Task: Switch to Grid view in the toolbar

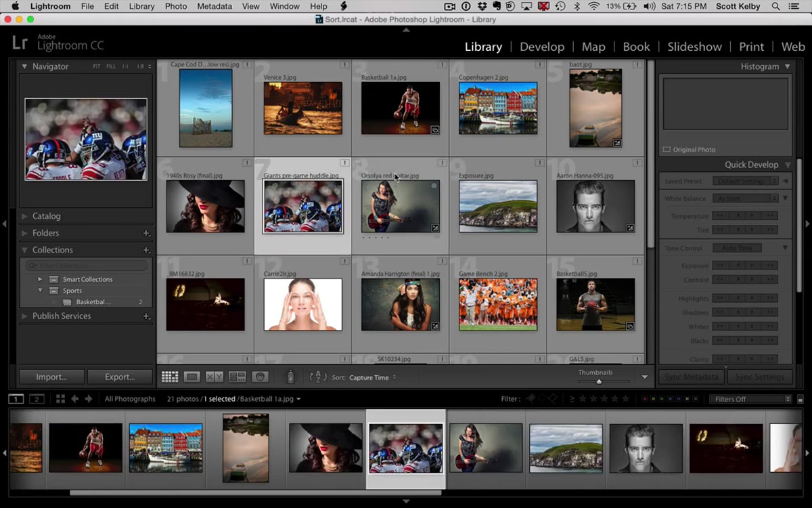Action: 170,377
